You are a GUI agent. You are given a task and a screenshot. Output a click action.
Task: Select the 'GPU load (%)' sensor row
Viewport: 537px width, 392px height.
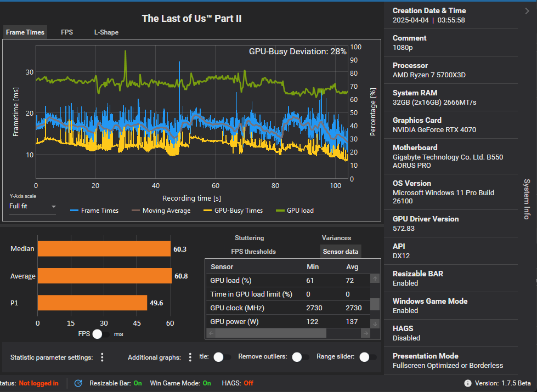pyautogui.click(x=288, y=280)
